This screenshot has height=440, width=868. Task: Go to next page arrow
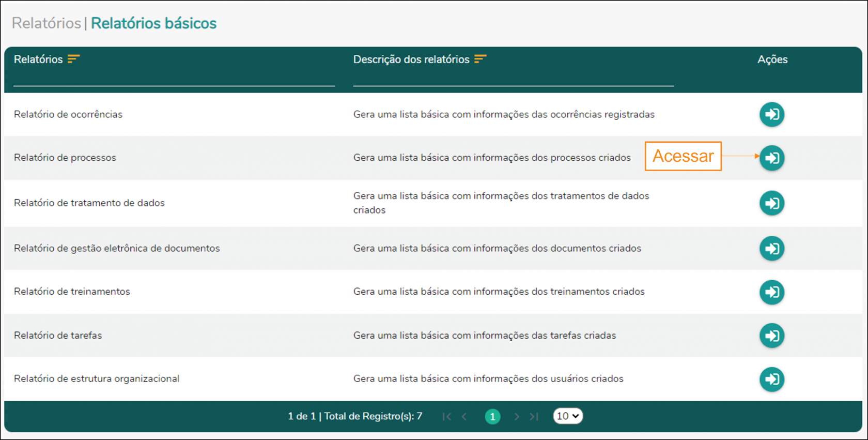coord(516,416)
